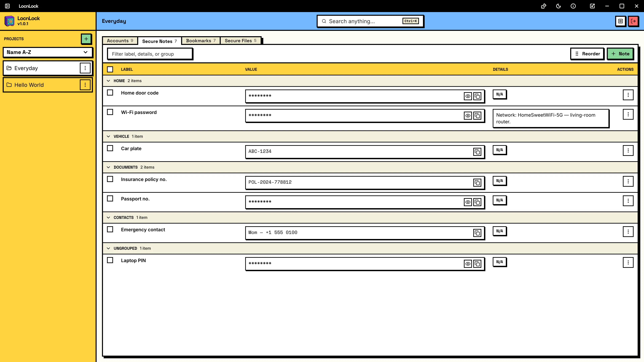Viewport: 644px width, 362px height.
Task: Check the Car plate row checkbox
Action: coord(110,148)
